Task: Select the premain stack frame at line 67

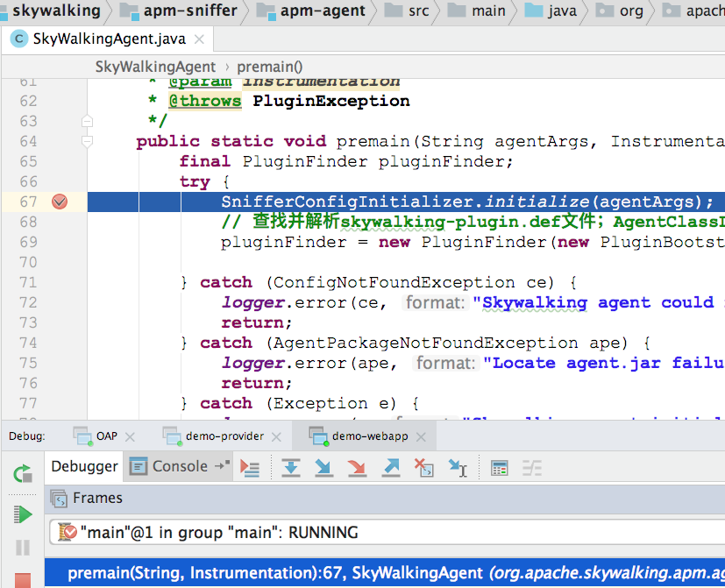Action: (x=385, y=573)
